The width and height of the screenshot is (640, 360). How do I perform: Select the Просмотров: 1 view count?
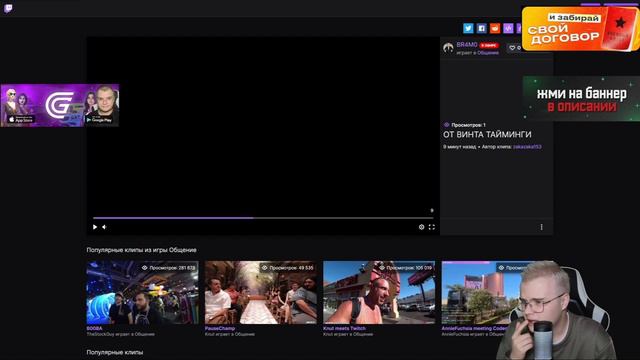(x=465, y=125)
